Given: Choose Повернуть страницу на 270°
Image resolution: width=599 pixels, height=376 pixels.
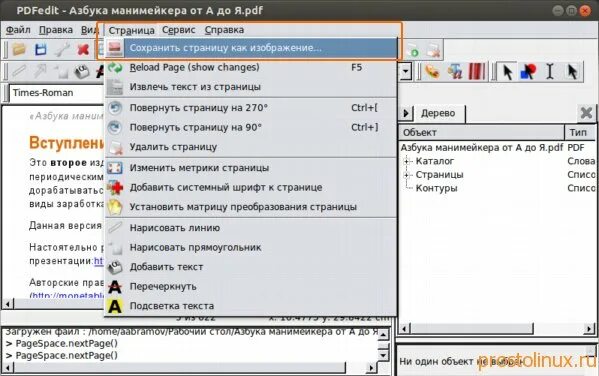Looking at the screenshot, I should [251, 108].
